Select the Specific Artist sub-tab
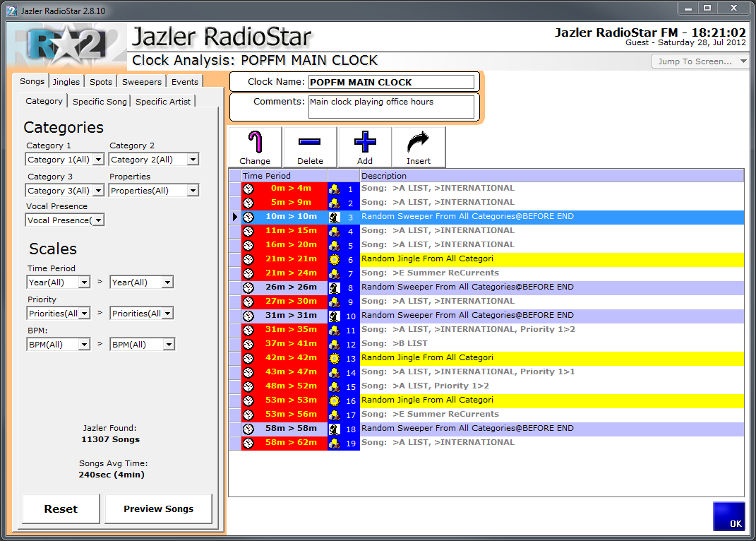Image resolution: width=756 pixels, height=541 pixels. point(163,101)
